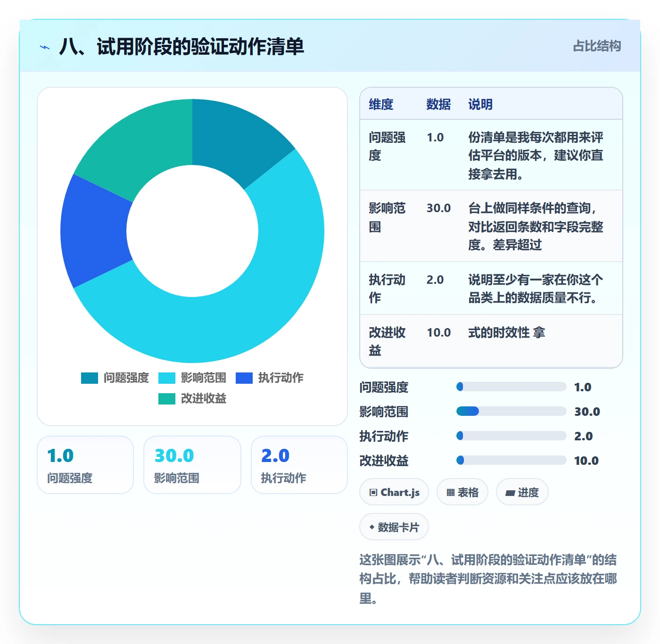This screenshot has width=660, height=644.
Task: Click the 执行动作 legend label
Action: pyautogui.click(x=281, y=378)
